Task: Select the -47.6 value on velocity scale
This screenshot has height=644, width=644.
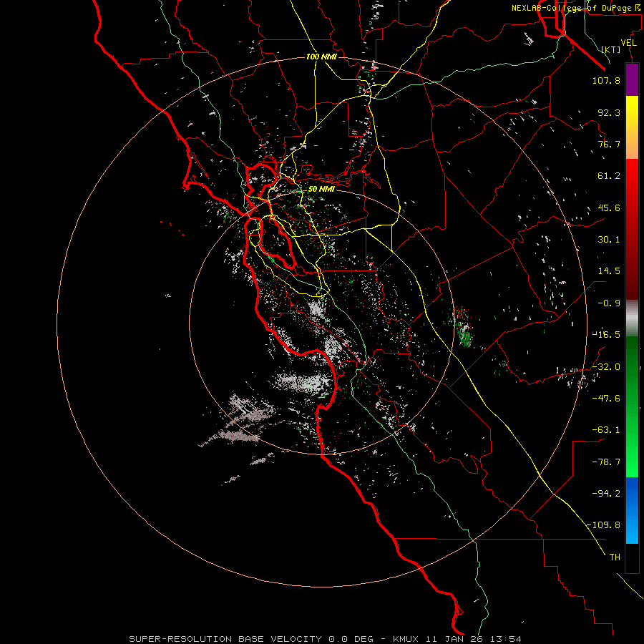Action: [x=606, y=399]
